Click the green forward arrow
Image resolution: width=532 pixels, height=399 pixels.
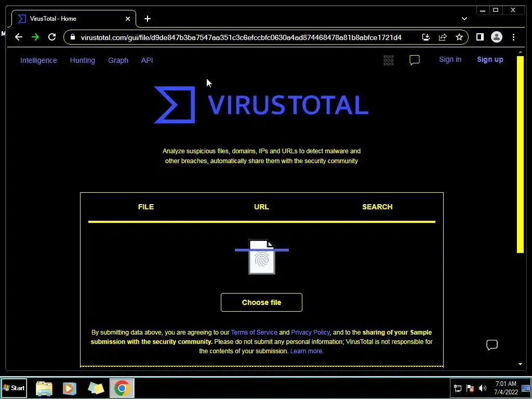(x=35, y=37)
